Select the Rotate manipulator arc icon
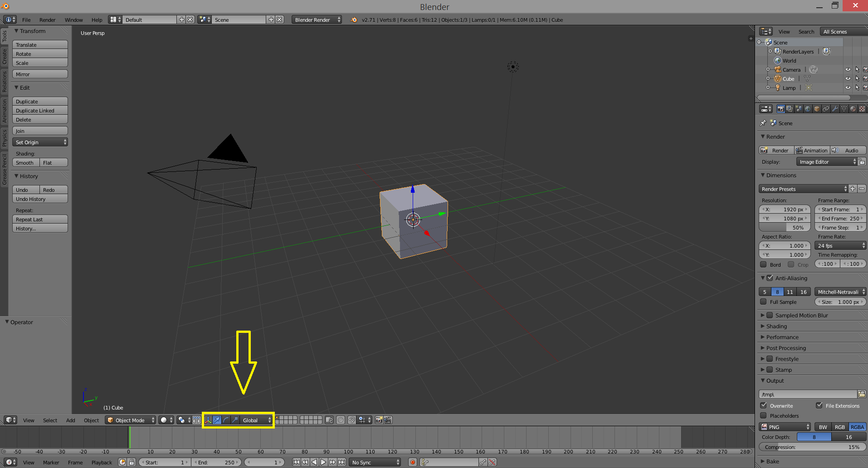Screen dimensions: 868x468 (226, 420)
